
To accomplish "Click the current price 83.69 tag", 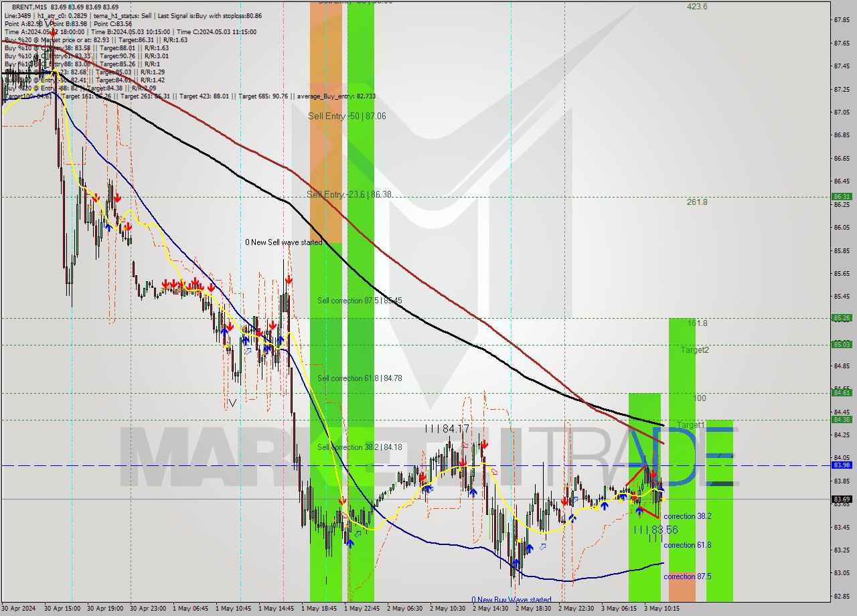I will point(842,499).
